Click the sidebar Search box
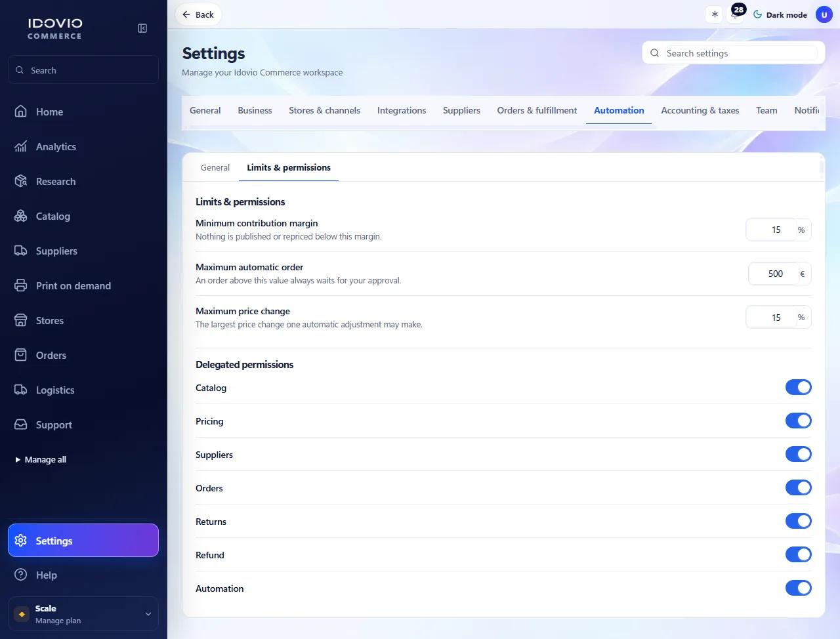The image size is (840, 639). click(83, 70)
